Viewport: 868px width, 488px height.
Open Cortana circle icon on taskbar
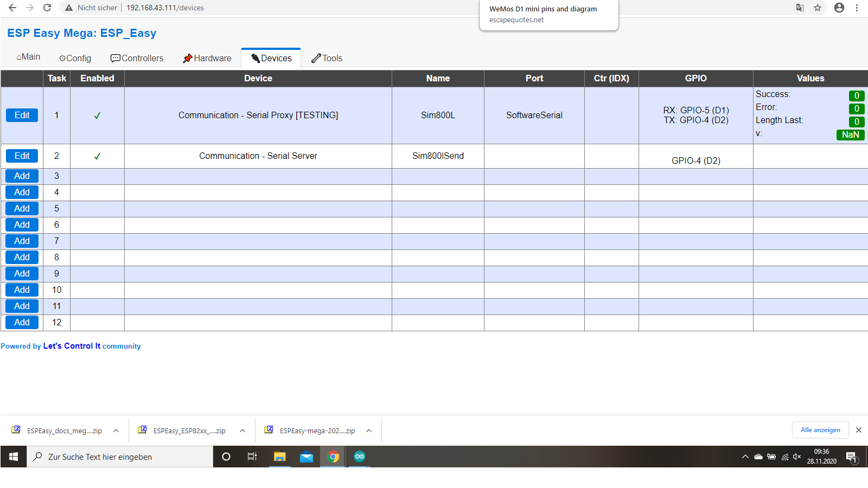point(226,457)
